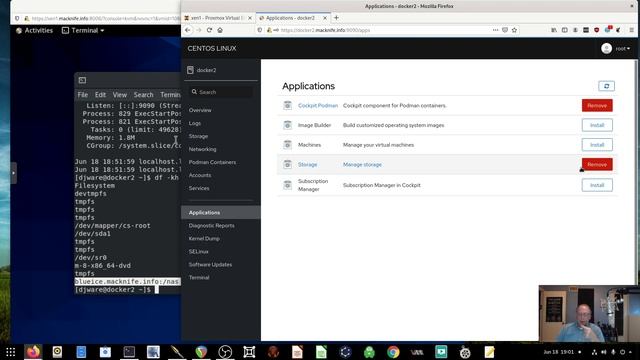
Task: Open Networking in Cockpit sidebar
Action: pos(202,149)
